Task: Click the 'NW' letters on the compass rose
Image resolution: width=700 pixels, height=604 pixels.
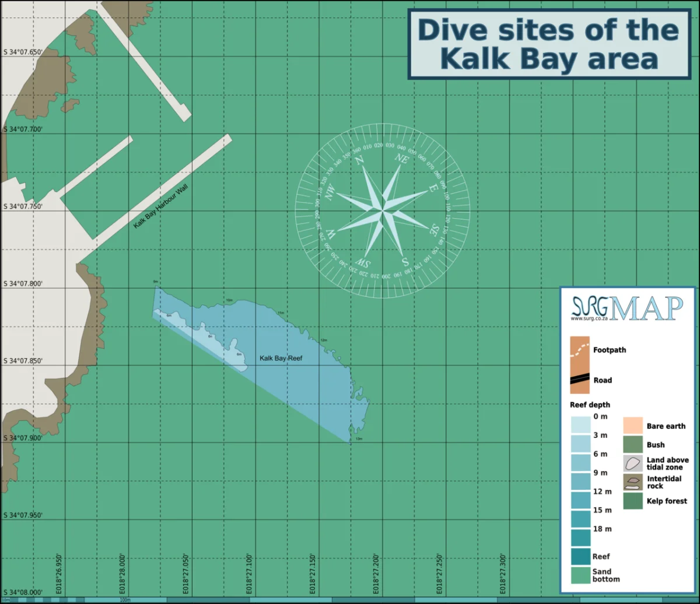Action: pos(330,193)
